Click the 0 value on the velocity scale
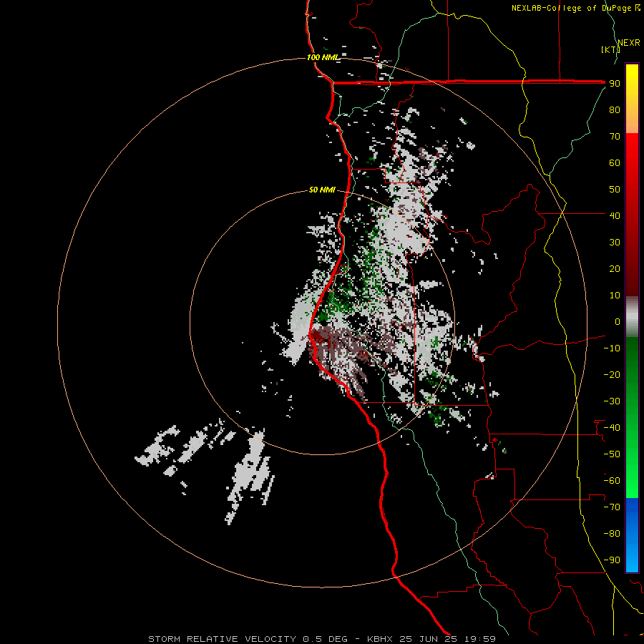Viewport: 644px width, 644px height. click(618, 322)
